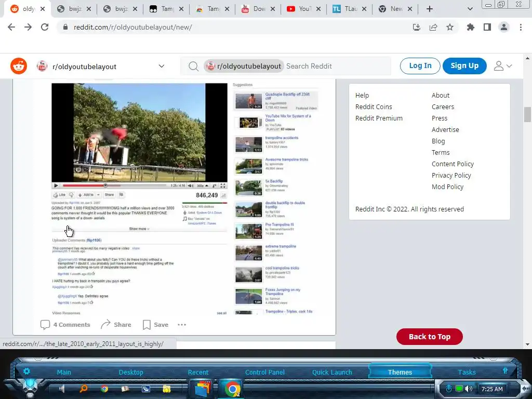Click the up-arrows icon on the taskbar menu

505,370
